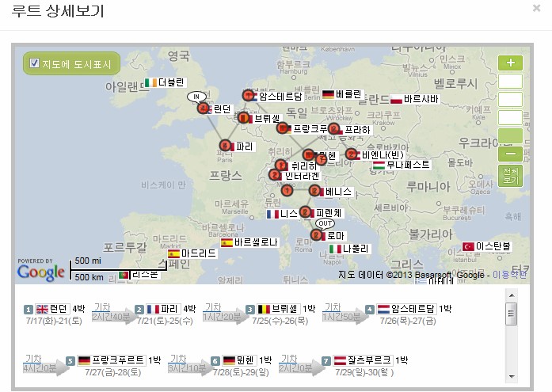The width and height of the screenshot is (552, 392).
Task: Click the Munich (뮌헨) route marker
Action: click(x=309, y=154)
